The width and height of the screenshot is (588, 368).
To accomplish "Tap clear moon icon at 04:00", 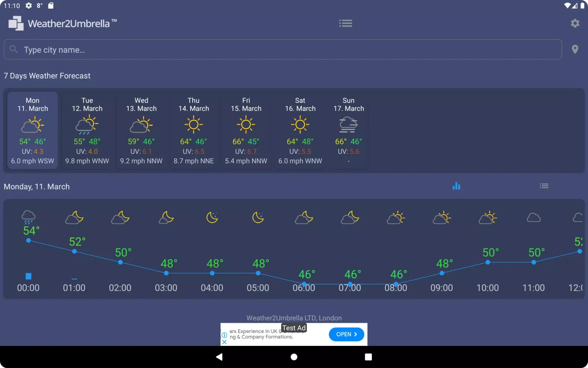I will (212, 217).
